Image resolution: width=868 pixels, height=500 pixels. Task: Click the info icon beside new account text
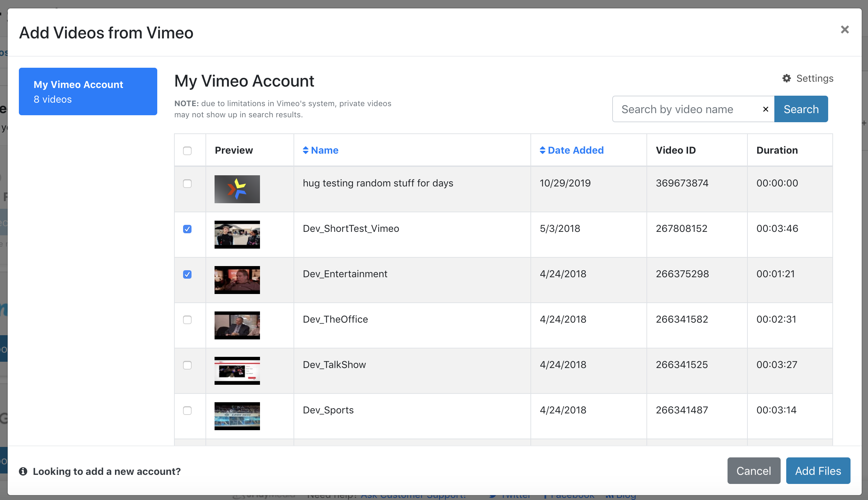(23, 471)
